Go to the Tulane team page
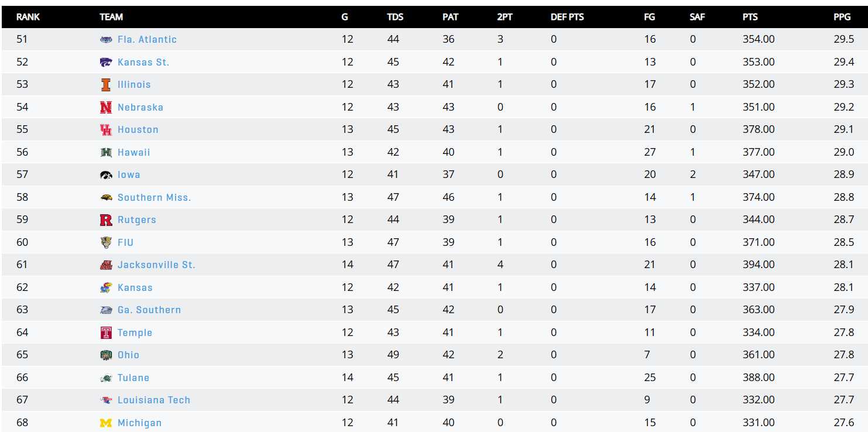Screen dimensions: 868x432 (133, 378)
